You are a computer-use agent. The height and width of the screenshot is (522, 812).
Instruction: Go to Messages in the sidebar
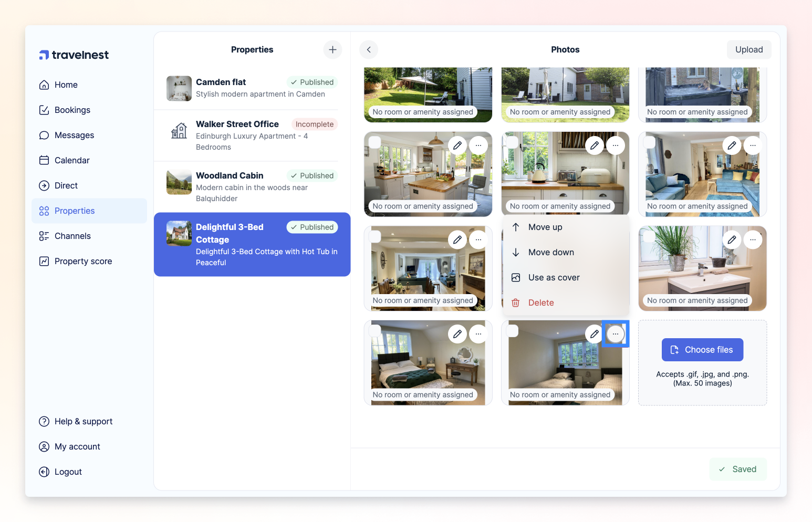coord(74,135)
